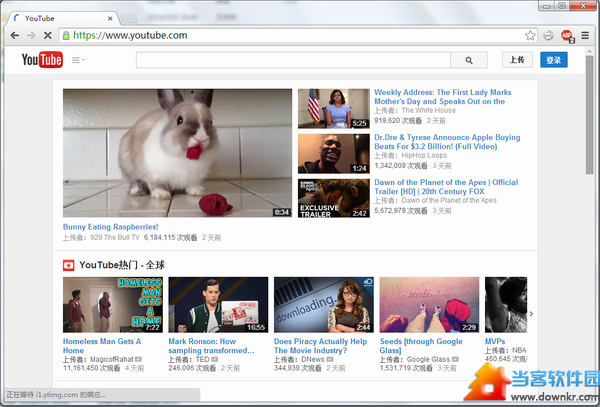Click the YouTube search magnifier button
This screenshot has height=407, width=600.
(x=469, y=60)
